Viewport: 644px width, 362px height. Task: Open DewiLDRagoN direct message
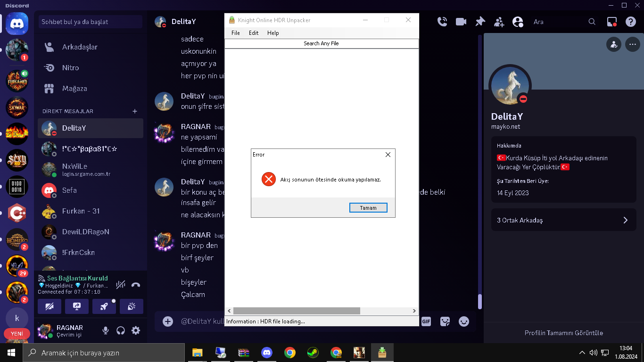91,232
